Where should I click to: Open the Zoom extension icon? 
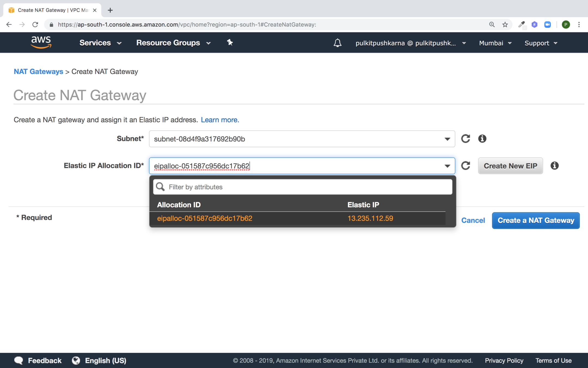pyautogui.click(x=547, y=25)
